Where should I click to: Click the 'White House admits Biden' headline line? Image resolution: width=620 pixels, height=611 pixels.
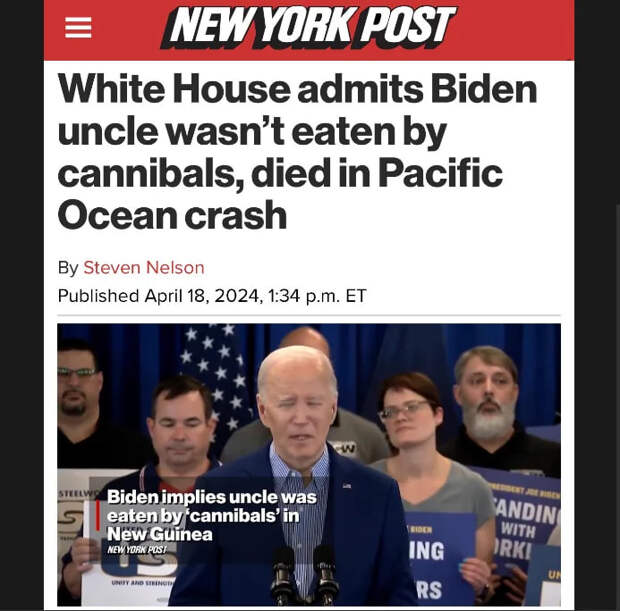297,88
